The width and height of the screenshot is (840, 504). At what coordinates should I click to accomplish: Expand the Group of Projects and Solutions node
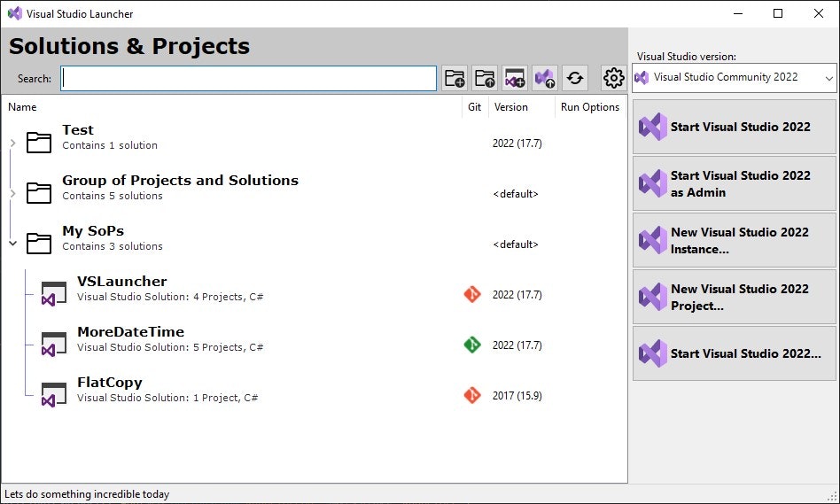[x=13, y=193]
